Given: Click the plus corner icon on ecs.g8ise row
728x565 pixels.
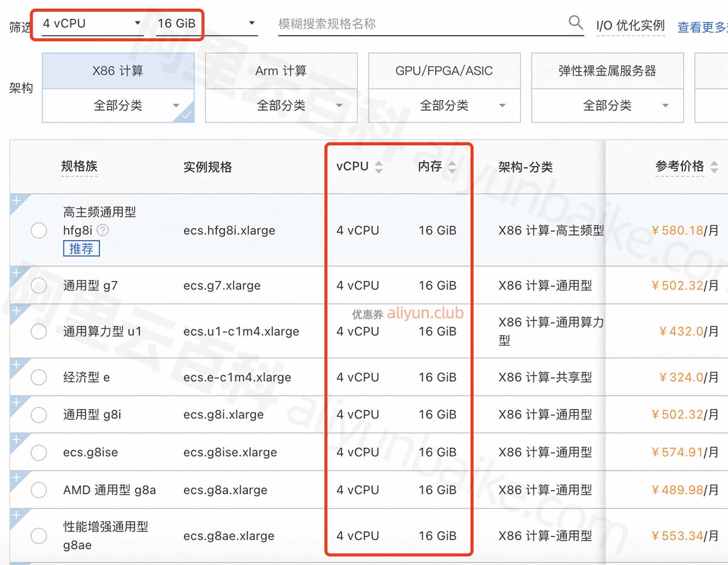Looking at the screenshot, I should pos(16,440).
